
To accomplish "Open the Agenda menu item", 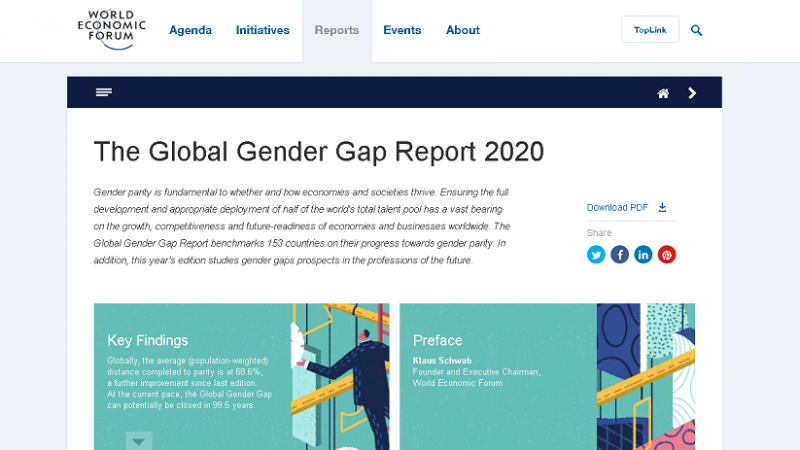I will [x=190, y=30].
